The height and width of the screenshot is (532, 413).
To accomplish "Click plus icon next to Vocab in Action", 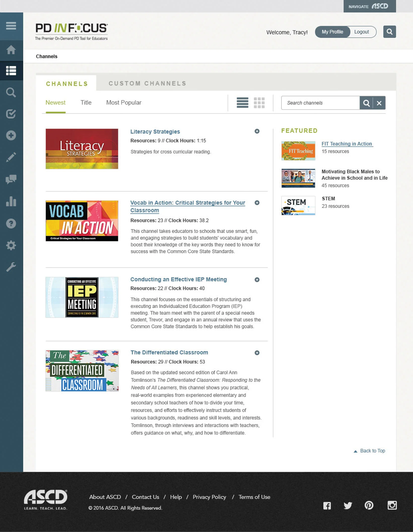I will click(257, 203).
